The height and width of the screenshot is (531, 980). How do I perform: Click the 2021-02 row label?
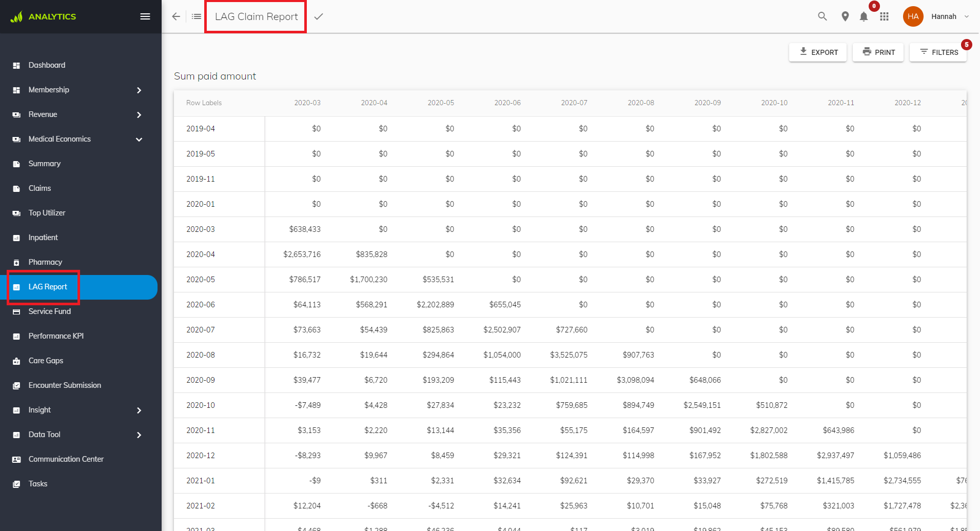tap(201, 506)
